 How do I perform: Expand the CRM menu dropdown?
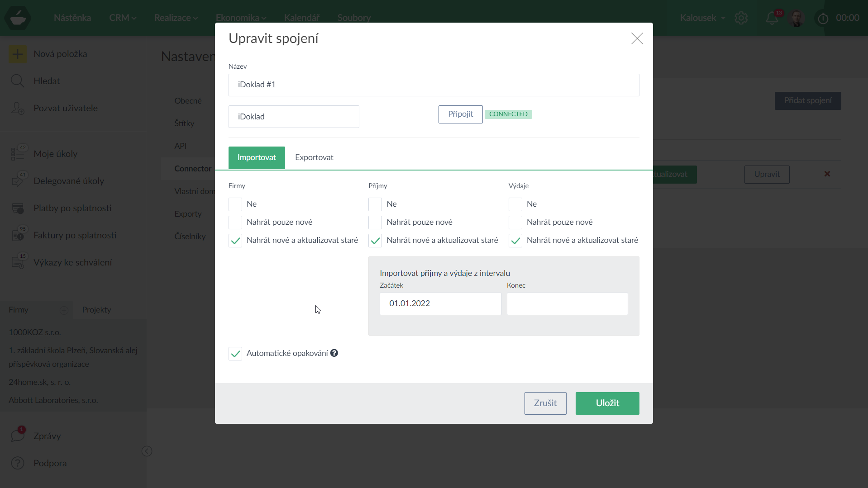point(122,18)
